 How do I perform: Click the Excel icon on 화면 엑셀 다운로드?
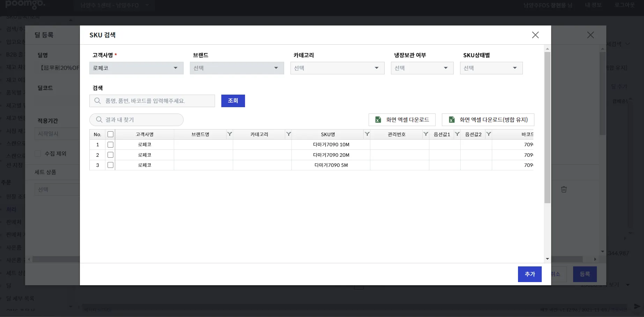click(378, 120)
